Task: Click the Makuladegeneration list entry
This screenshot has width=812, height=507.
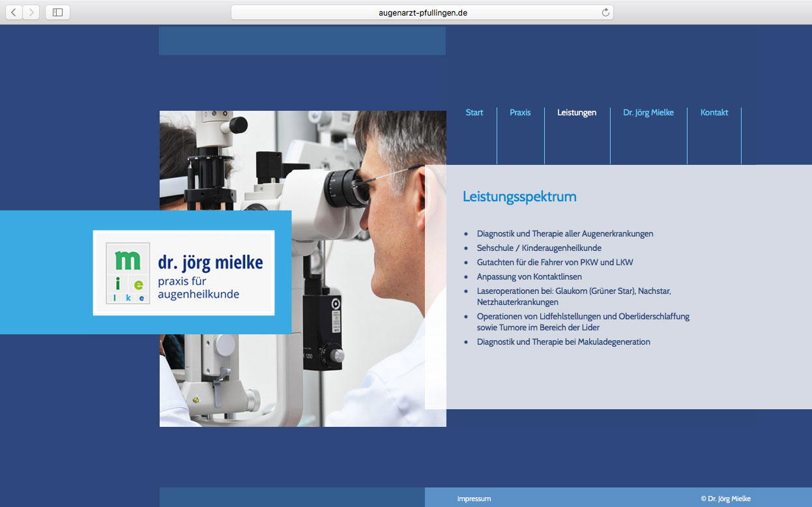Action: tap(563, 342)
